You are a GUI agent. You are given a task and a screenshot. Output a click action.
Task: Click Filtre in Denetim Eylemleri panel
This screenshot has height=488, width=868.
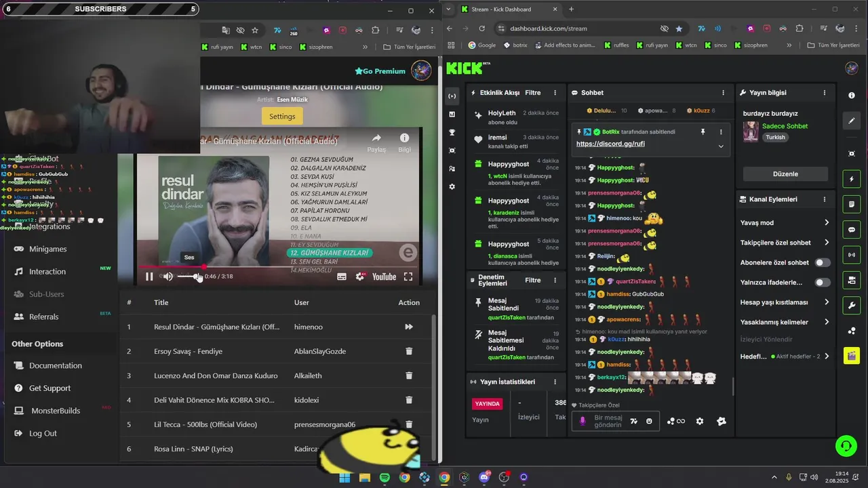[533, 280]
